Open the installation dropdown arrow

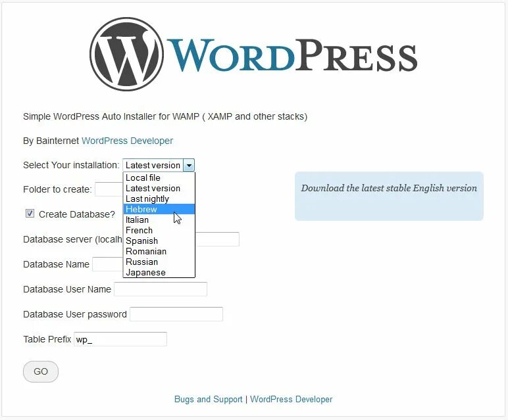point(189,166)
